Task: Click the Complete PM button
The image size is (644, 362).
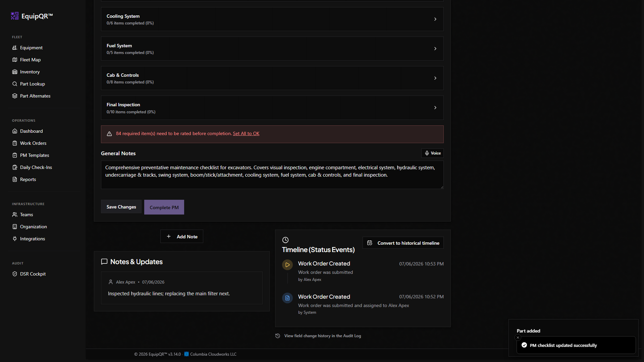Action: tap(164, 207)
